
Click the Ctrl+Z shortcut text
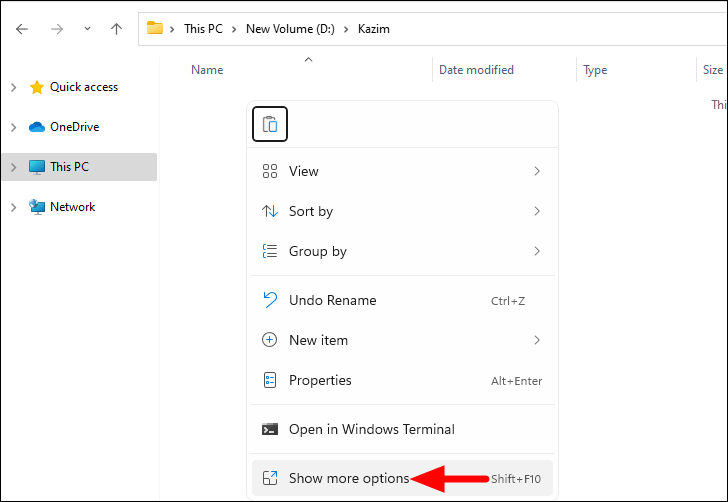tap(508, 301)
